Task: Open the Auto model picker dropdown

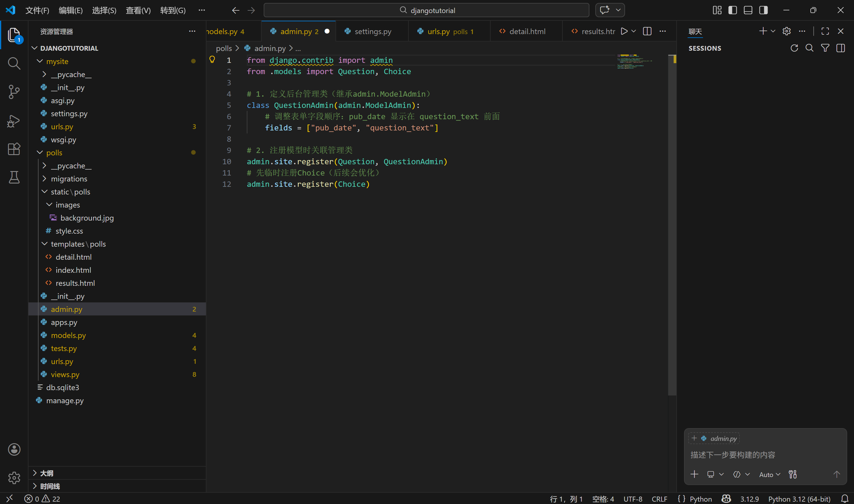Action: (769, 474)
